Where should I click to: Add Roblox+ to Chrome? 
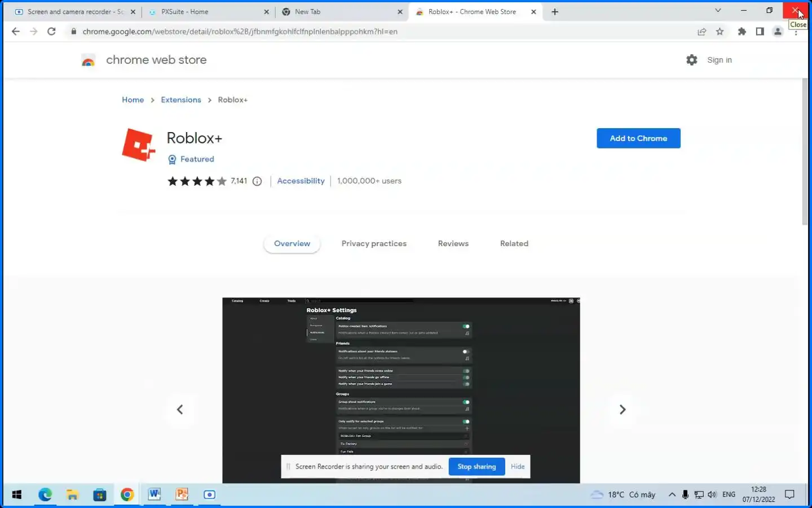638,138
